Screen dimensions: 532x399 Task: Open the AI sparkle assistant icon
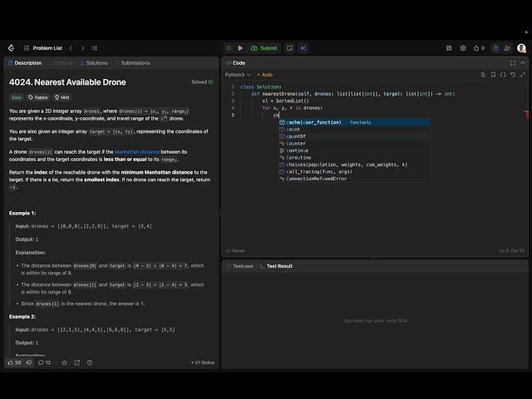303,48
